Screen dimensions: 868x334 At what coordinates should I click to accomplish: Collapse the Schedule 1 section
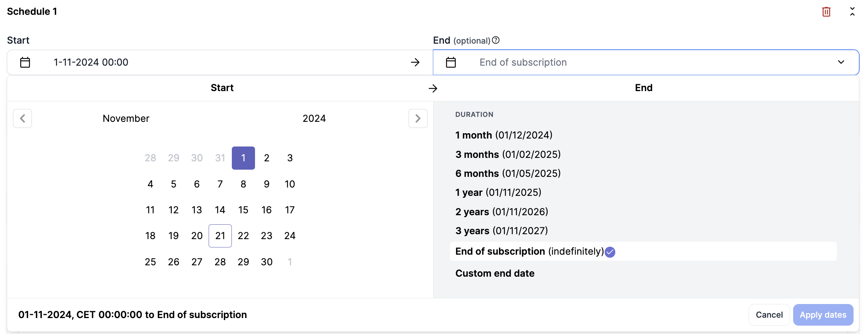852,11
